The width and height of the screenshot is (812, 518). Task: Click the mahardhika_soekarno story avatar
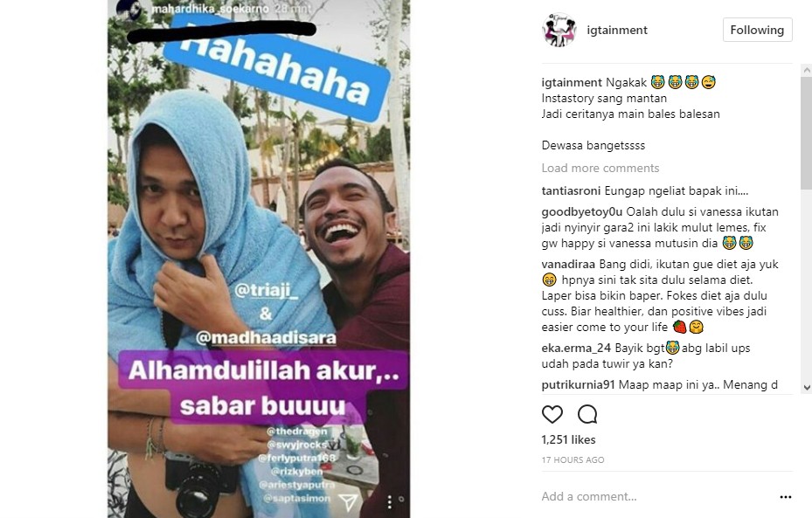coord(128,10)
